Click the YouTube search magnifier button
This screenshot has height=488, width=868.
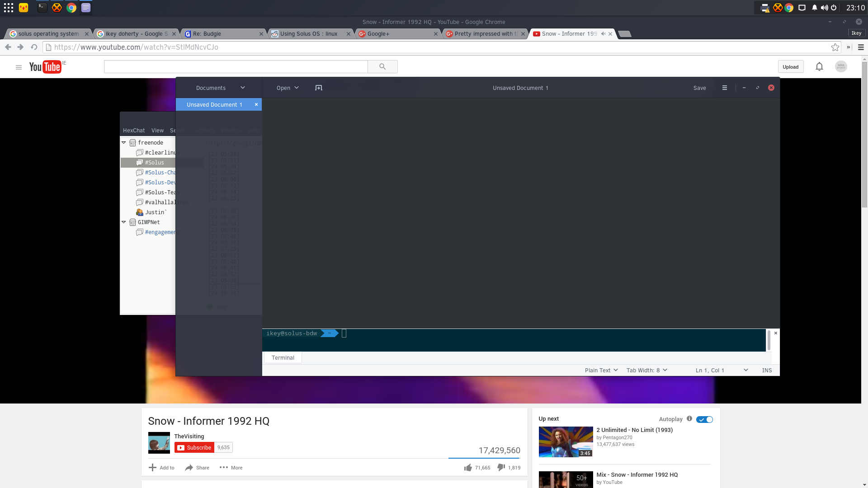click(382, 66)
